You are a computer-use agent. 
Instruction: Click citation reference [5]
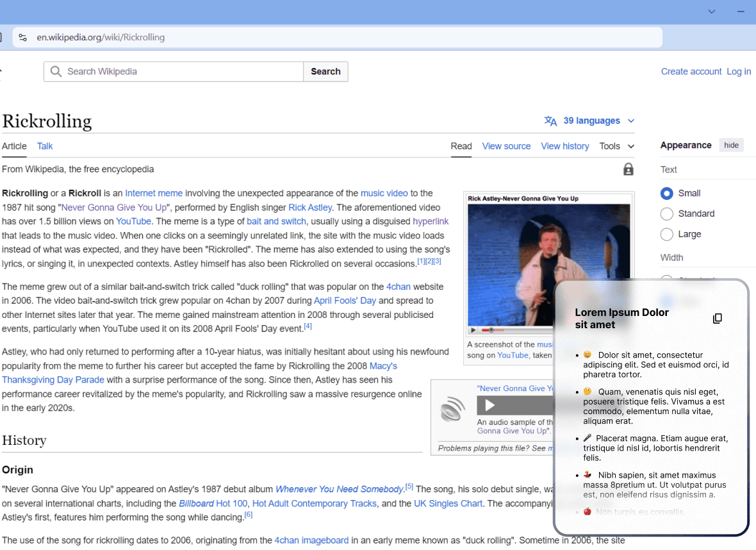click(x=409, y=487)
